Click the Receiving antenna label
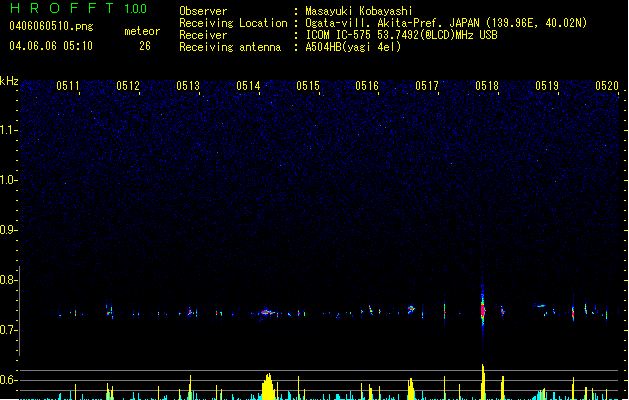The width and height of the screenshot is (629, 400). [x=230, y=47]
